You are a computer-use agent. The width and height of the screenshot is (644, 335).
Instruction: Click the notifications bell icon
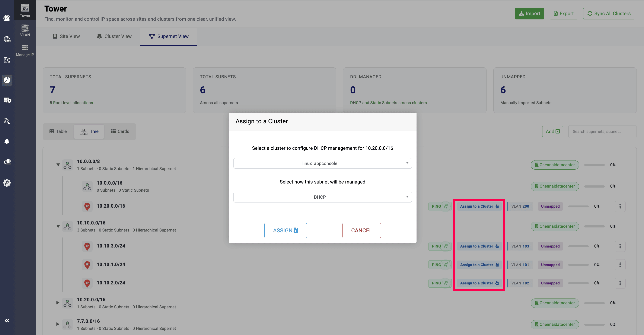click(7, 141)
